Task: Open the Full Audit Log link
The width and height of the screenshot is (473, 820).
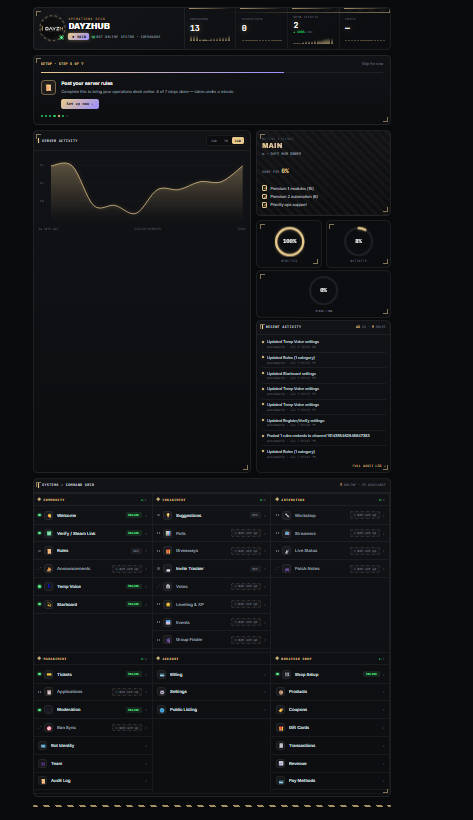Action: click(367, 465)
